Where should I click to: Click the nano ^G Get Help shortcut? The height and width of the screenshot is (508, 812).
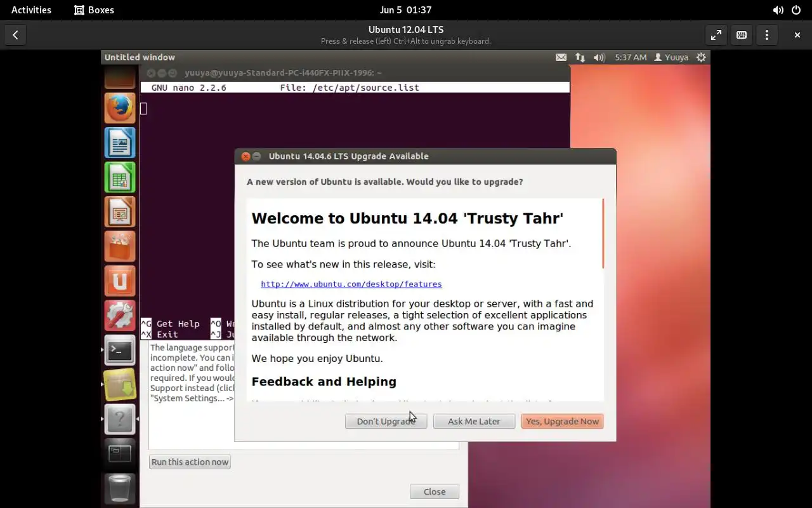click(x=170, y=324)
